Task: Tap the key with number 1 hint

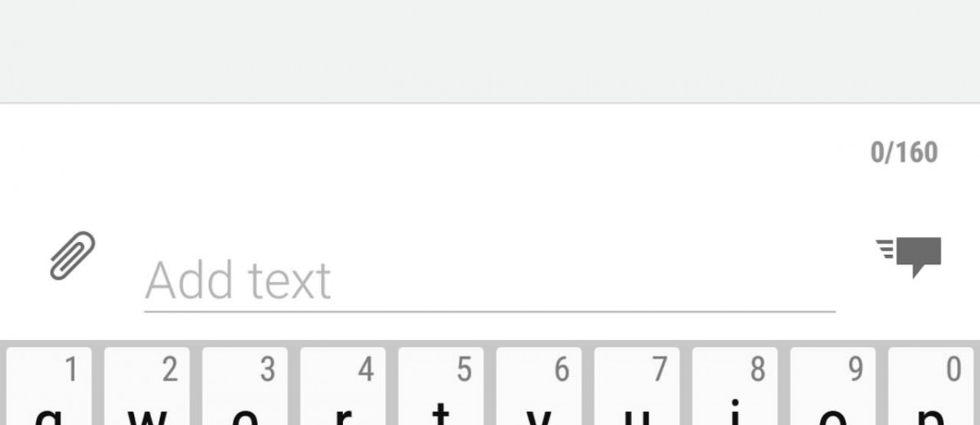Action: point(49,387)
